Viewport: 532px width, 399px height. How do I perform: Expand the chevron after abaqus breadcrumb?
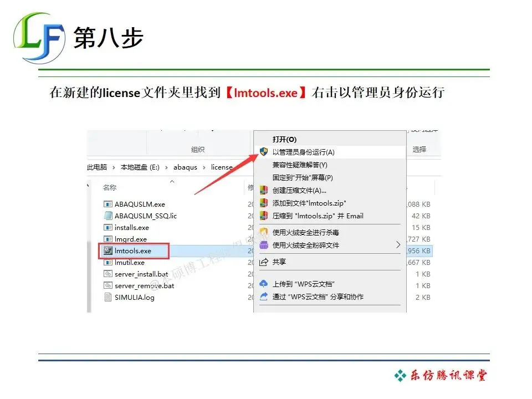pos(204,167)
